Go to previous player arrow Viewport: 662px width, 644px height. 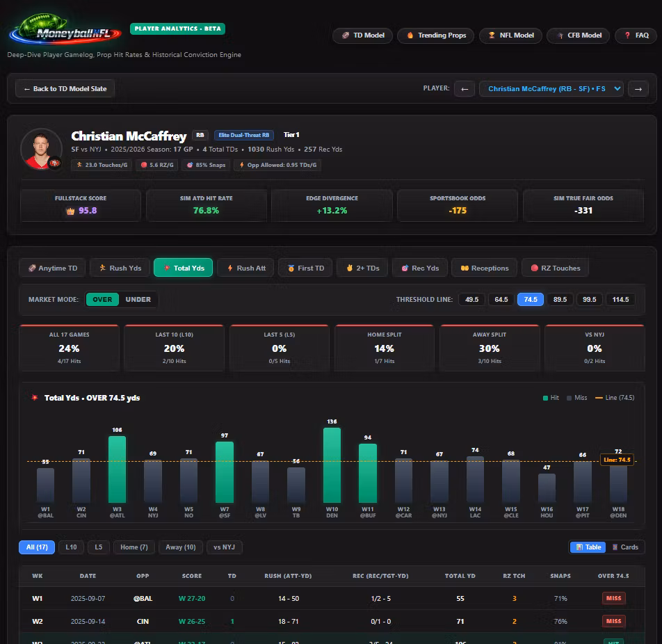465,89
